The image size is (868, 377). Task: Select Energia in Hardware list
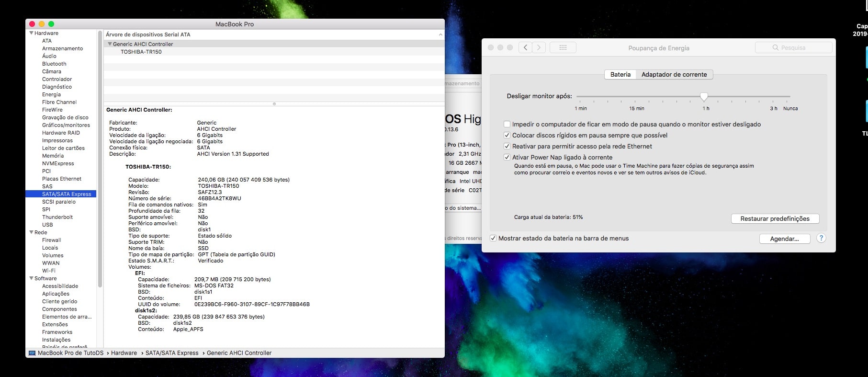click(51, 94)
